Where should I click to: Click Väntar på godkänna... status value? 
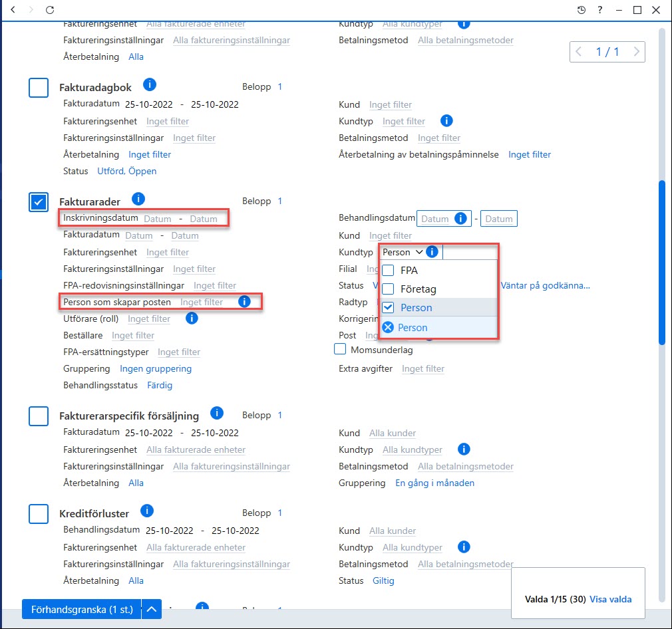pos(545,286)
